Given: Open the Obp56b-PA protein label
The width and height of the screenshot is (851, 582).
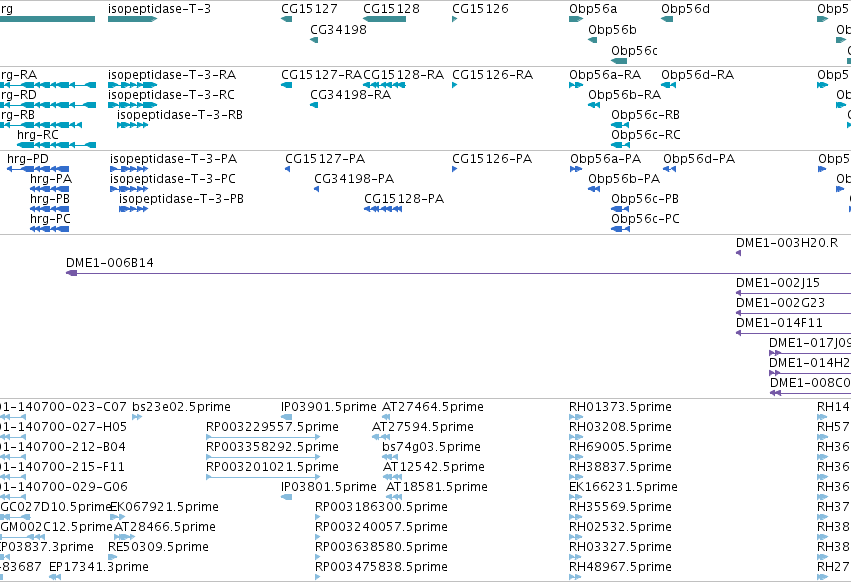Looking at the screenshot, I should (624, 179).
